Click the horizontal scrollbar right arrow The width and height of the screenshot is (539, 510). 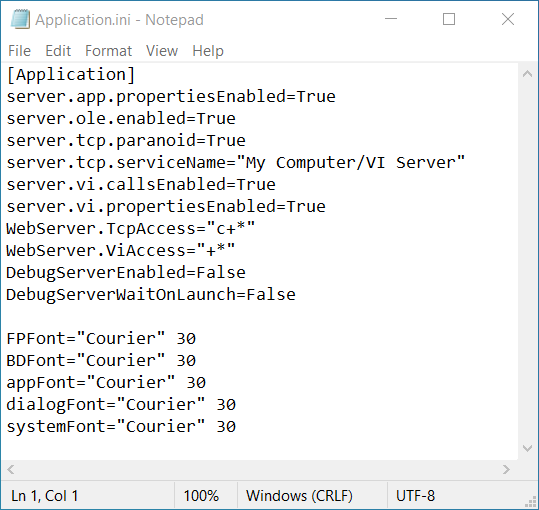pyautogui.click(x=506, y=469)
